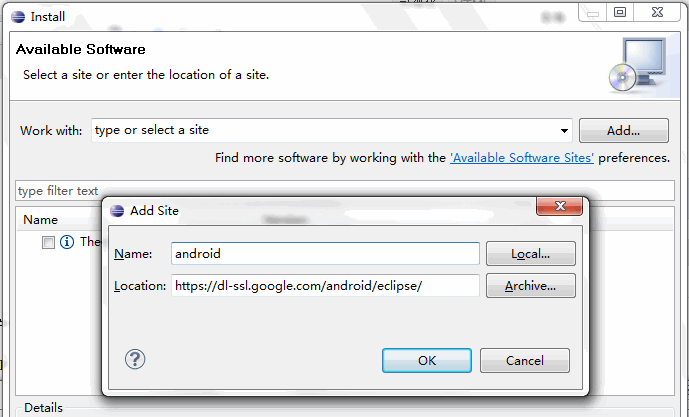
Task: Open the 'Available Software Sites' preferences link
Action: [x=522, y=158]
